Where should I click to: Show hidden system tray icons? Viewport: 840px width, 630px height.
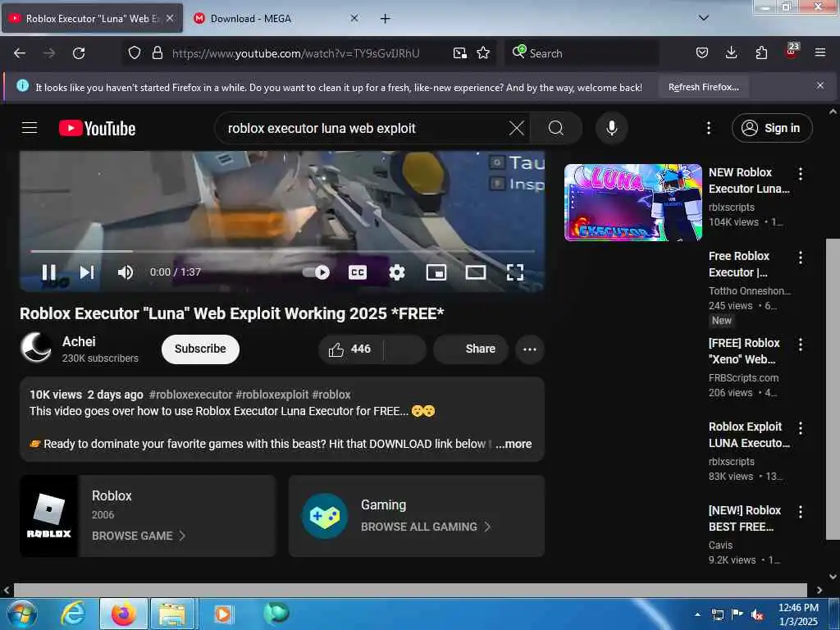[x=697, y=614]
